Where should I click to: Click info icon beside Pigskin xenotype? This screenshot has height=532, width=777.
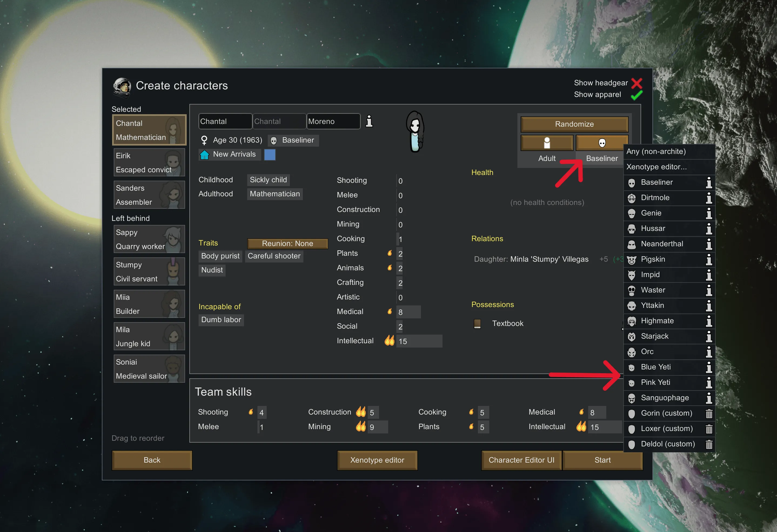coord(709,259)
